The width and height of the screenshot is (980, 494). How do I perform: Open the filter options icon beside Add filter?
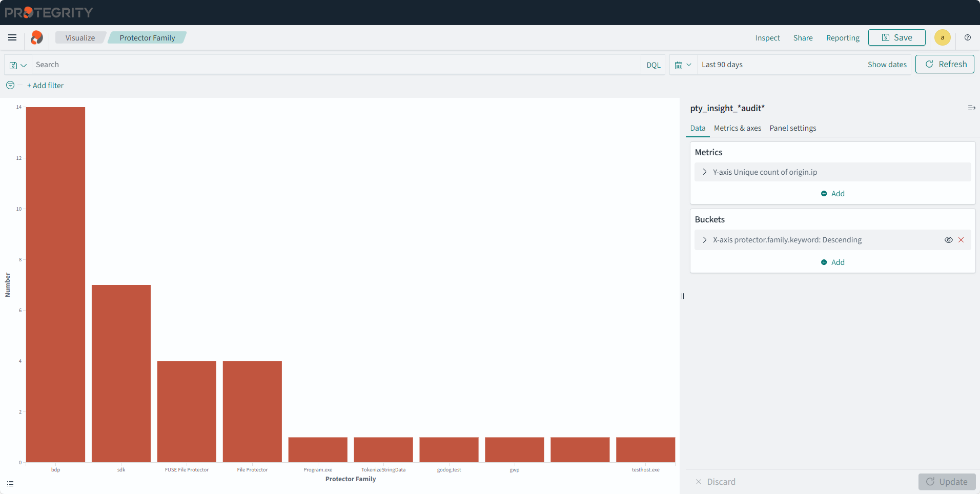[10, 85]
